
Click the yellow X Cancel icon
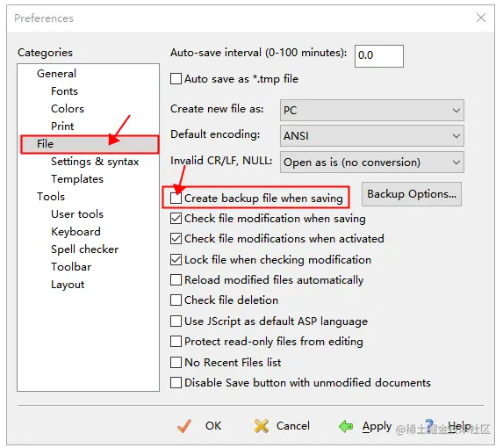click(x=261, y=426)
